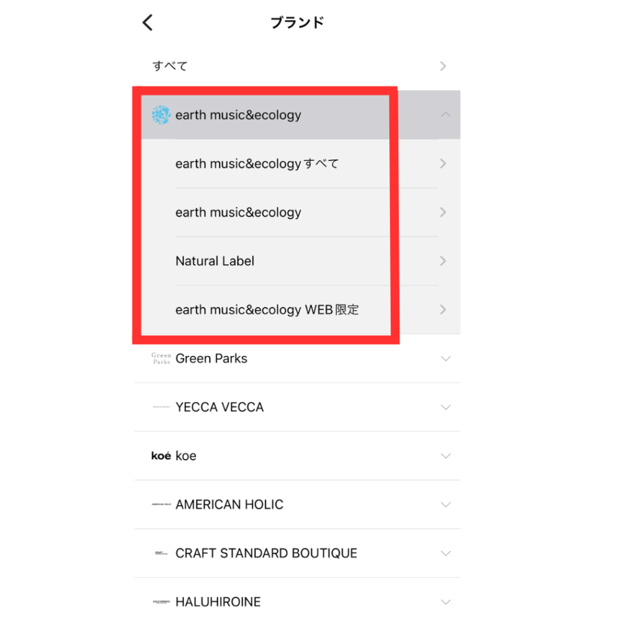Screen dimensions: 644x644
Task: Expand the HALUHIROINE chevron
Action: point(446,602)
